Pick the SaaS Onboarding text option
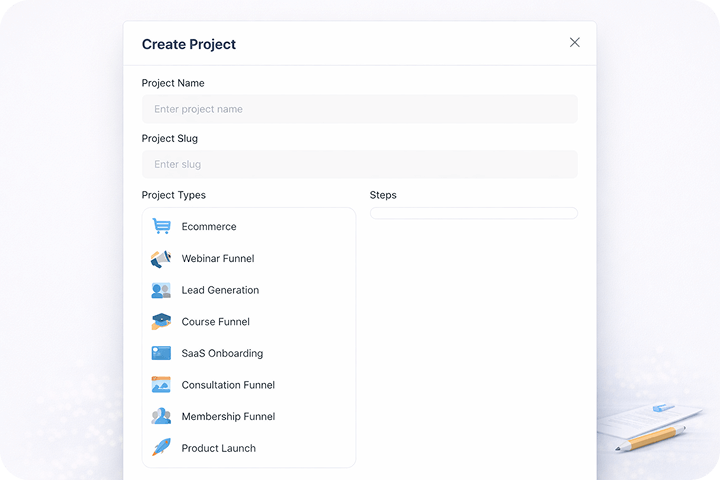Image resolution: width=720 pixels, height=480 pixels. (x=222, y=353)
